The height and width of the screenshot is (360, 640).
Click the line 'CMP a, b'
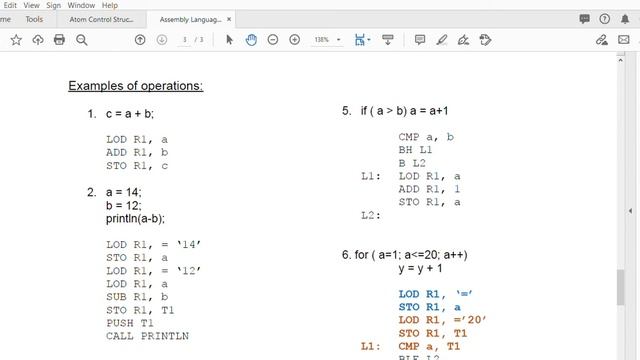click(x=426, y=137)
